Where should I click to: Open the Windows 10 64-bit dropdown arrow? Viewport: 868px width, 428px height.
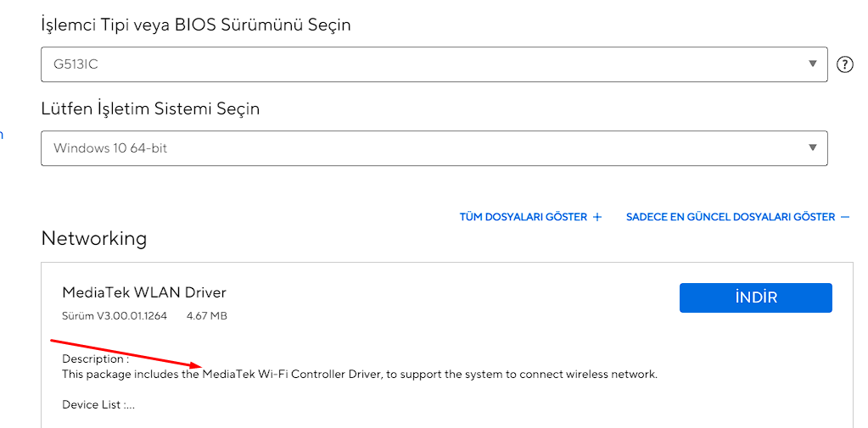813,147
